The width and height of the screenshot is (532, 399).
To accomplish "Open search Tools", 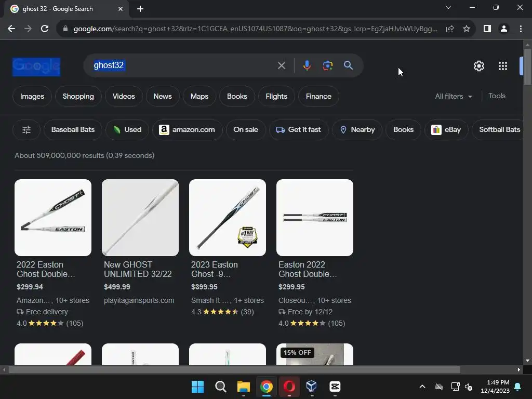I will click(x=497, y=96).
